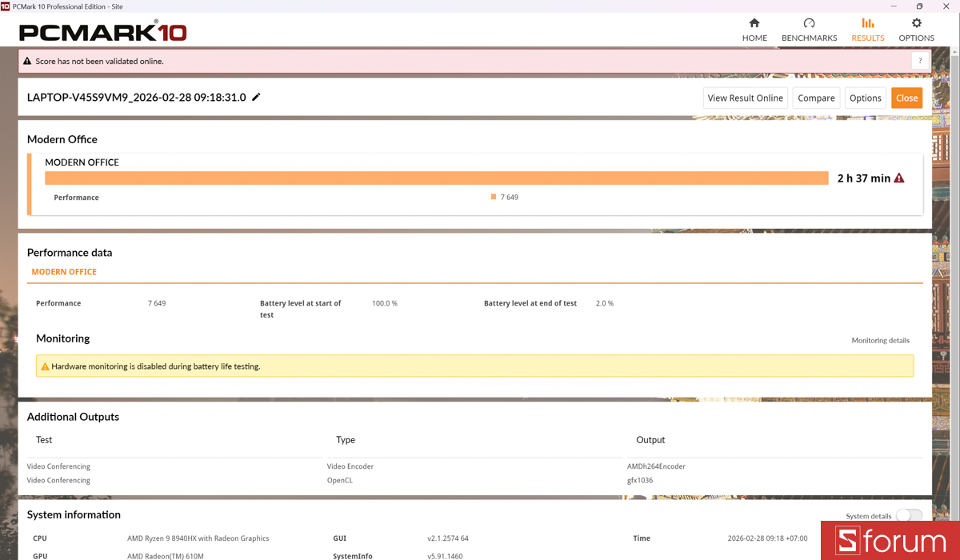960x560 pixels.
Task: Open the OPTIONS gear icon
Action: coord(917,23)
